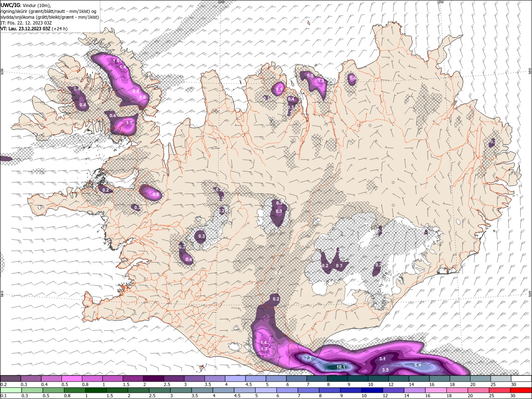
Task: Select the lower-row bright red swatch labeled 30
Action: click(x=521, y=390)
